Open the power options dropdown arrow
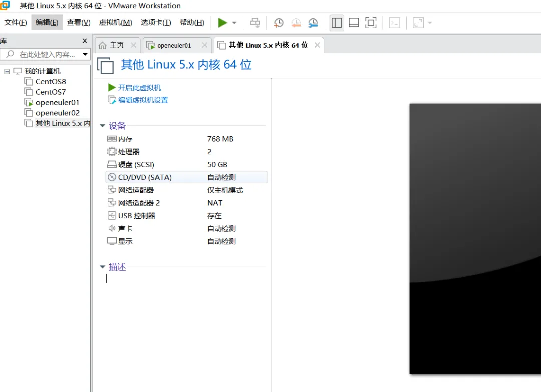The image size is (541, 392). tap(234, 23)
